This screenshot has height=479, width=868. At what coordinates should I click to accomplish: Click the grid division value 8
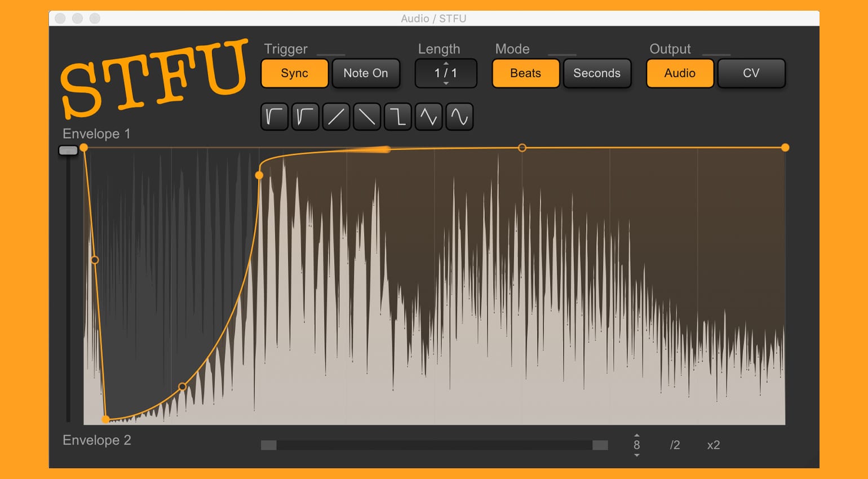(x=637, y=445)
